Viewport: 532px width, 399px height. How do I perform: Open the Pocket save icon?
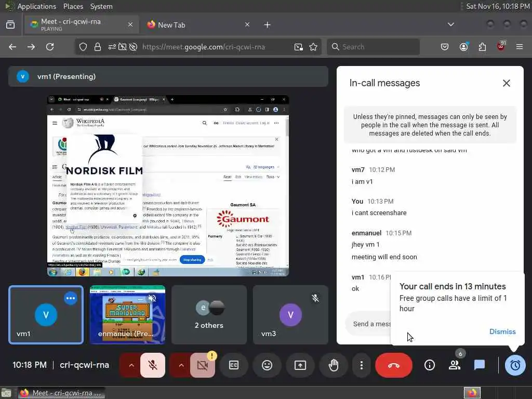pos(445,47)
